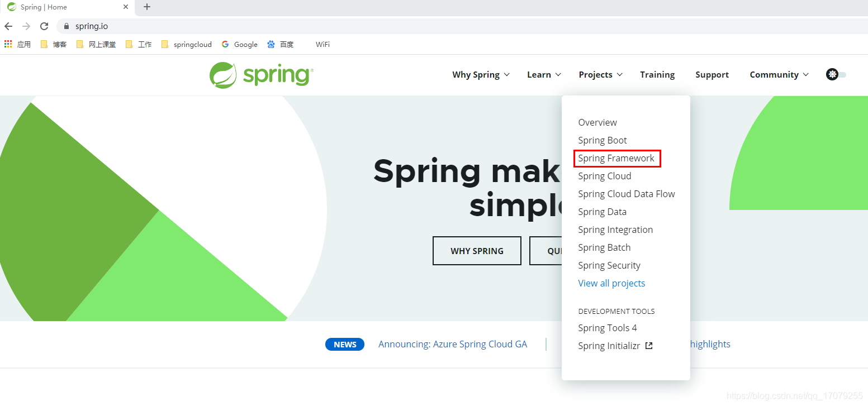Click the browser back arrow
868x406 pixels.
pyautogui.click(x=8, y=26)
